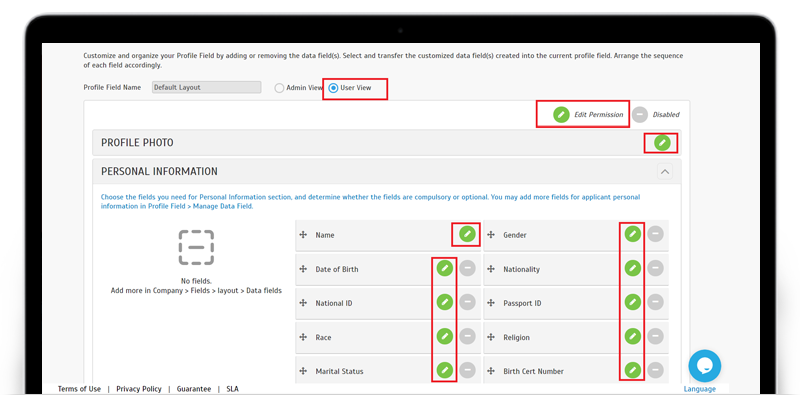Click the move handle for Religion field
The image size is (800, 395).
coord(491,337)
